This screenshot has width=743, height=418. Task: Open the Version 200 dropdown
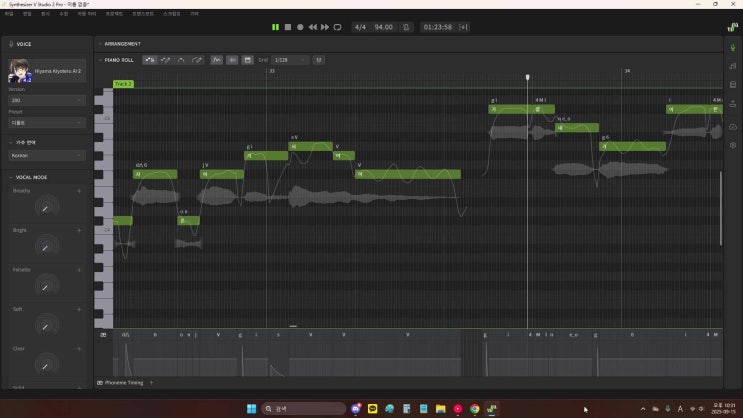click(47, 100)
